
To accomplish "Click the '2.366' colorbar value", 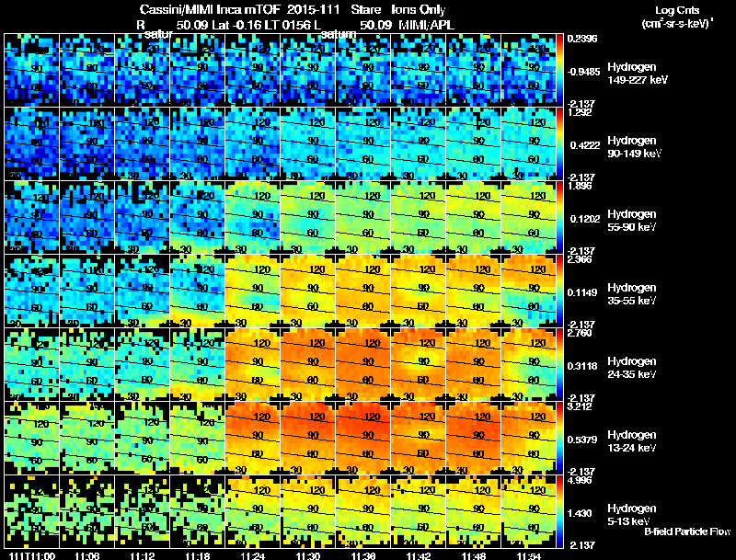I will pos(580,260).
